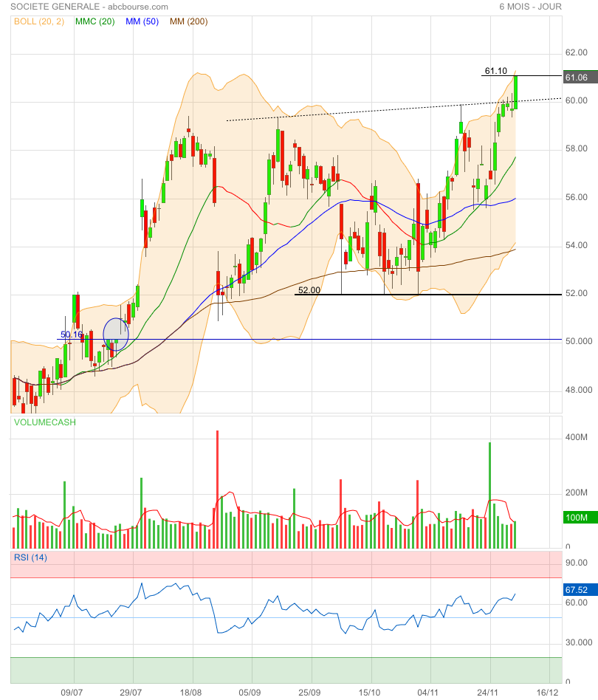Click the VOLUMECASH panel label

44,422
